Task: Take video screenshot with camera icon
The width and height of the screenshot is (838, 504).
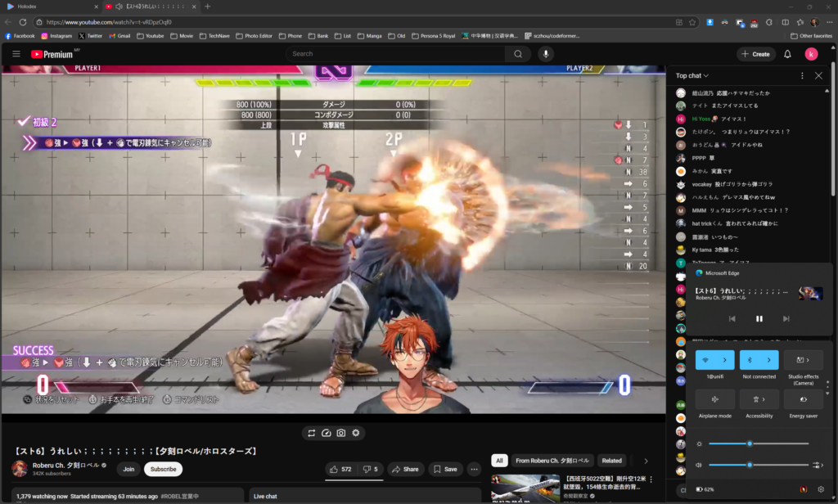Action: [x=341, y=433]
